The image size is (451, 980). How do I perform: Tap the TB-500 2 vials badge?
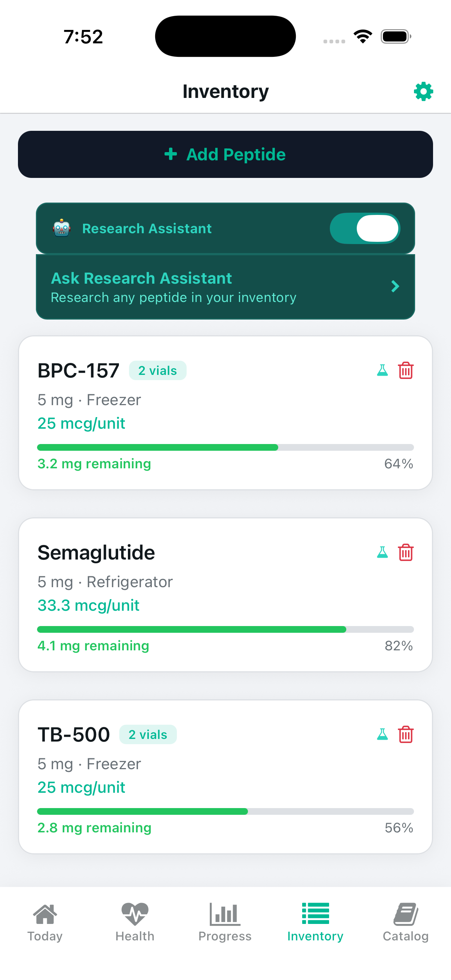pos(148,734)
